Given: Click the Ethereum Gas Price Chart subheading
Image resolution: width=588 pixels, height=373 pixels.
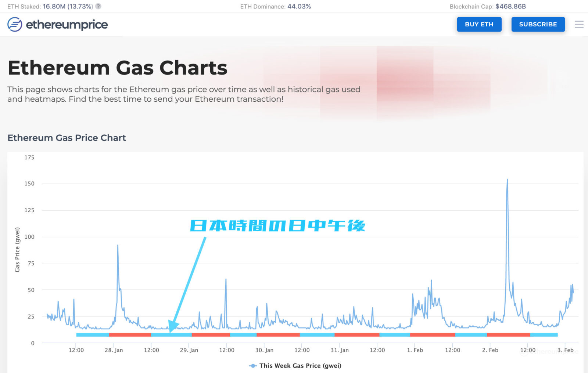Looking at the screenshot, I should coord(67,138).
